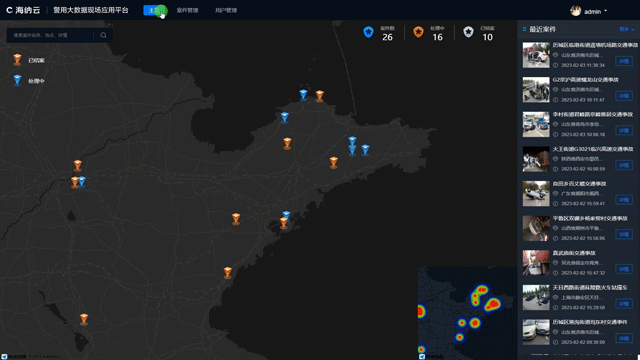Open details for the 15:59:41 case
Screen dimensions: 640x360
(624, 200)
